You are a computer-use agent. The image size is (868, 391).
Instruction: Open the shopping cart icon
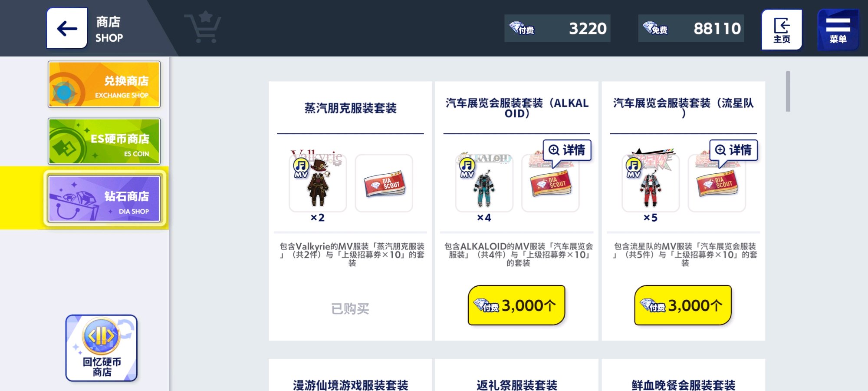pyautogui.click(x=203, y=27)
